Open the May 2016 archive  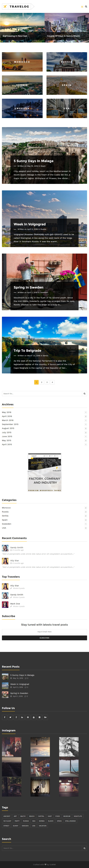point(6,412)
